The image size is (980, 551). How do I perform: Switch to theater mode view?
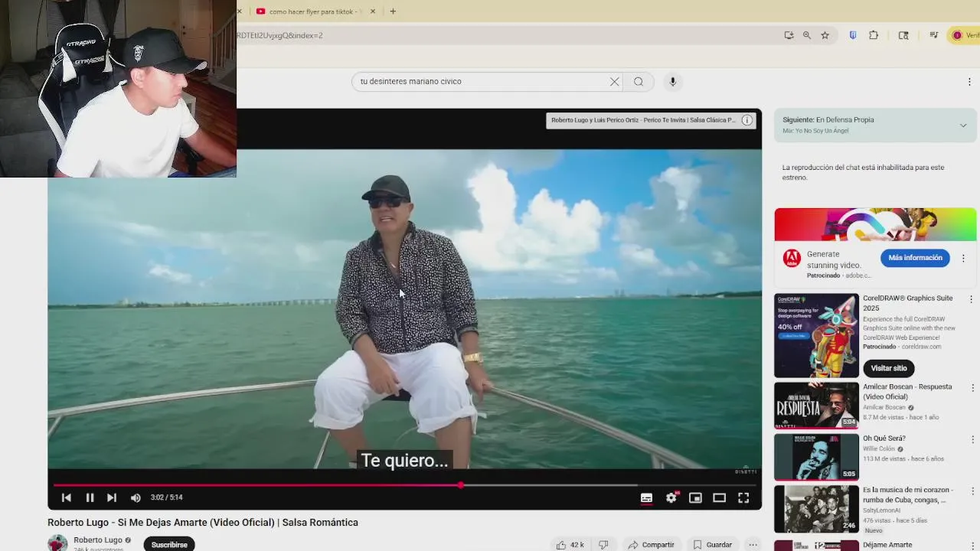coord(719,497)
